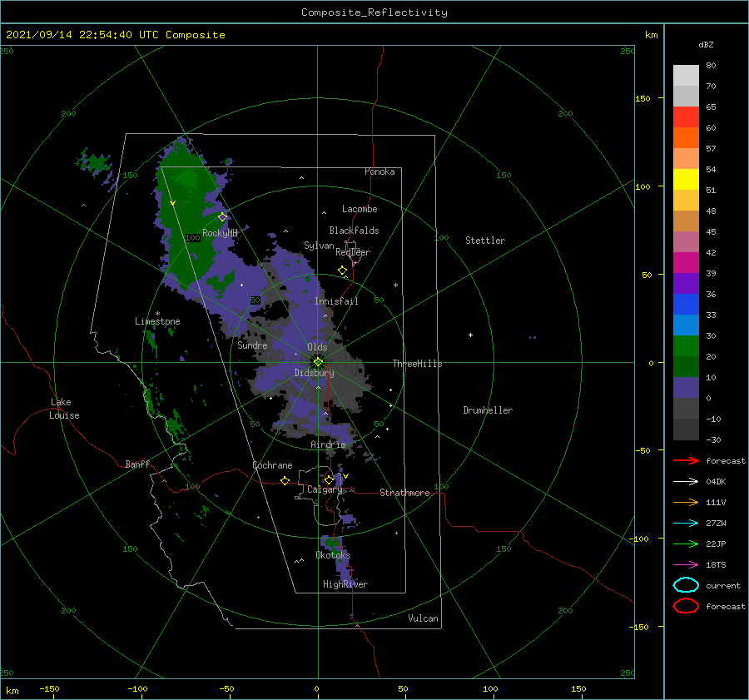
Task: Click the Sundre town label
Action: point(252,345)
